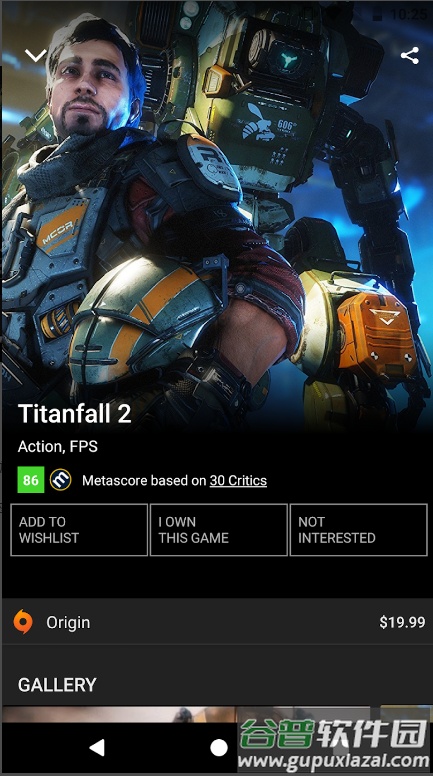Tap the green 86 Metascore badge
This screenshot has width=433, height=776.
(x=31, y=480)
